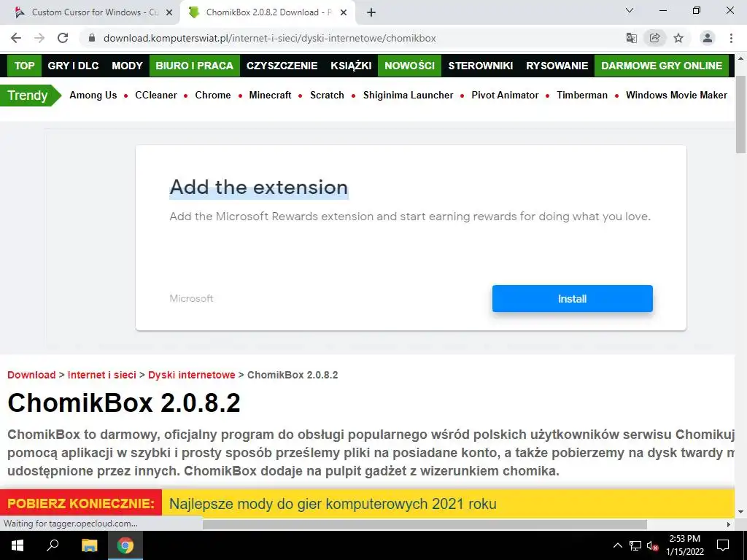This screenshot has height=560, width=747.
Task: Follow the Internet i sieci breadcrumb link
Action: coord(102,375)
